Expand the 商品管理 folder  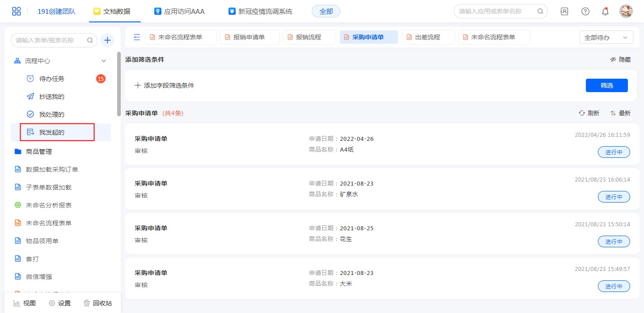(39, 152)
